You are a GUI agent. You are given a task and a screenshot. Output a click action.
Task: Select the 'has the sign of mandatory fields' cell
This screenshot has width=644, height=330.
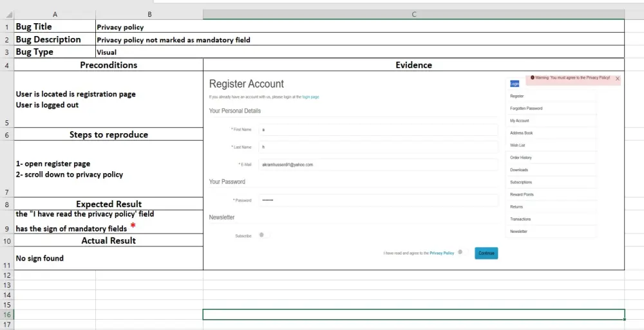[108, 222]
